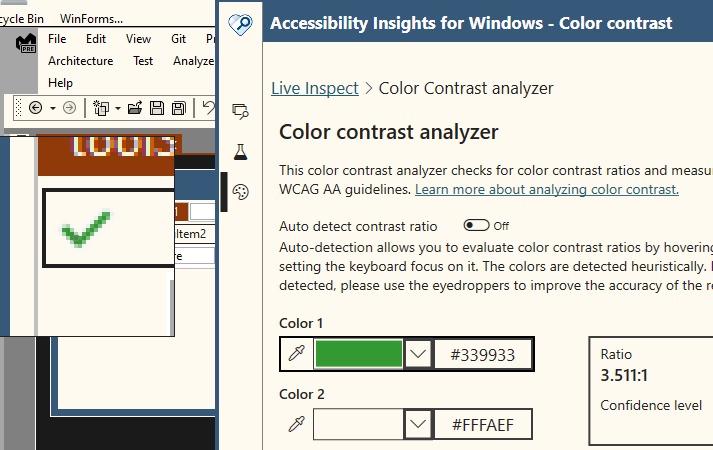The width and height of the screenshot is (713, 450).
Task: Click Navigate Backward arrow in Visual Studio toolbar
Action: (35, 108)
